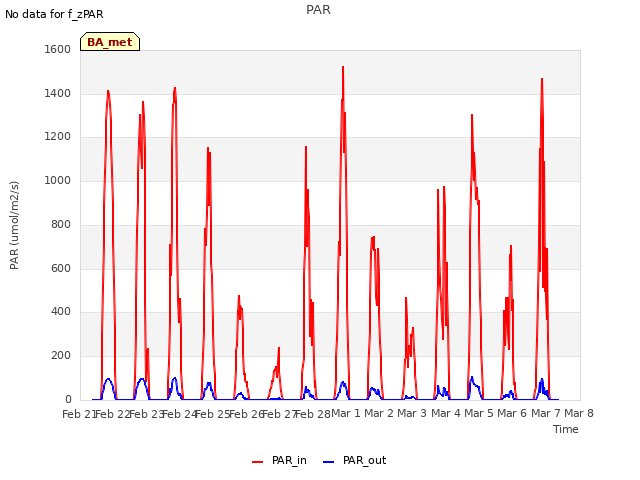Click the 600 y-axis tick label
Screen dimensions: 640x480
61,269
